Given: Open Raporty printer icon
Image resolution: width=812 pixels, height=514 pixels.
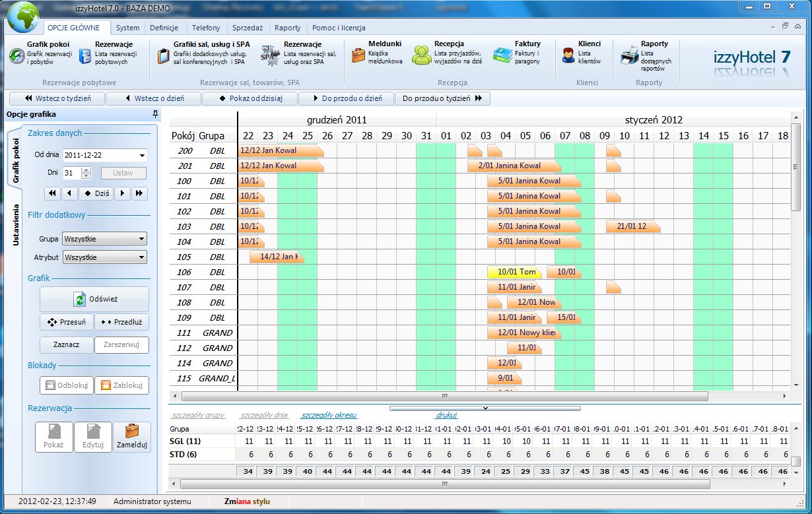Looking at the screenshot, I should pyautogui.click(x=628, y=55).
